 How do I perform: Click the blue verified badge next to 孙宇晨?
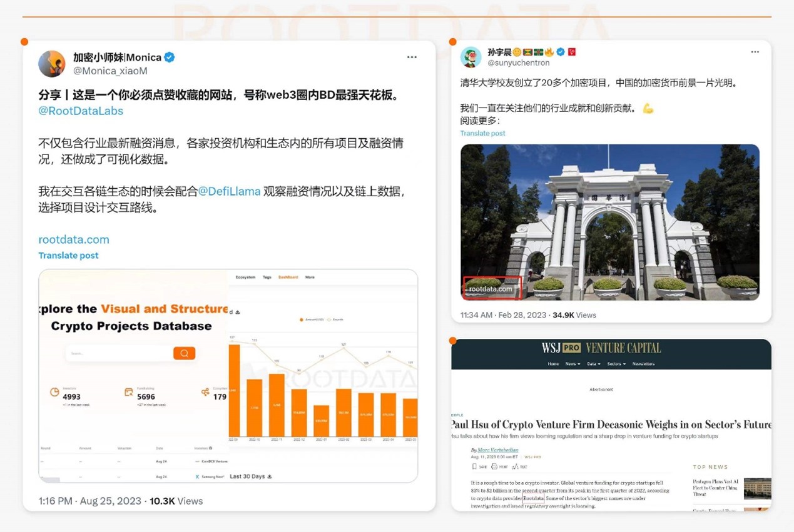point(561,52)
